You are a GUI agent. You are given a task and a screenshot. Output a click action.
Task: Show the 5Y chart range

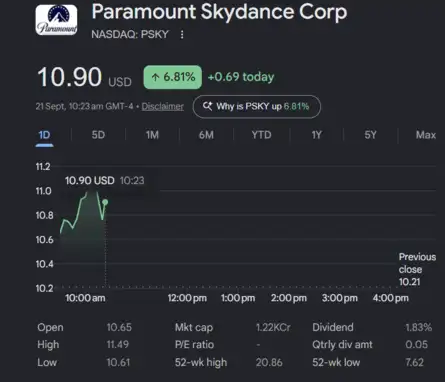point(370,135)
